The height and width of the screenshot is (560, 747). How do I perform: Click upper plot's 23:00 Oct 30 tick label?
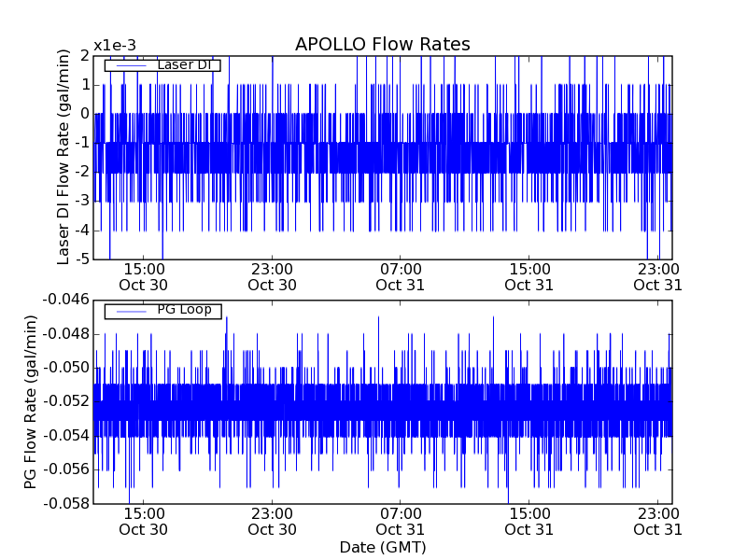click(x=272, y=276)
